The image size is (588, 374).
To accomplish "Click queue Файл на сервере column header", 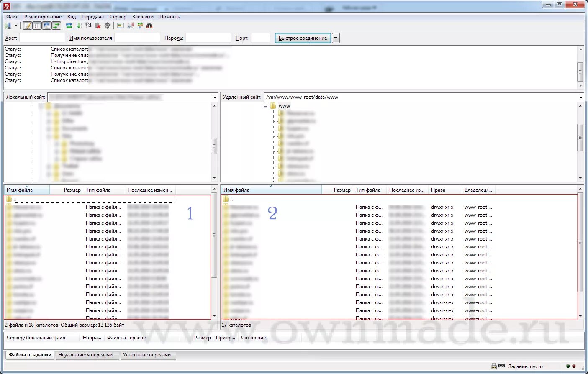I will coord(148,338).
